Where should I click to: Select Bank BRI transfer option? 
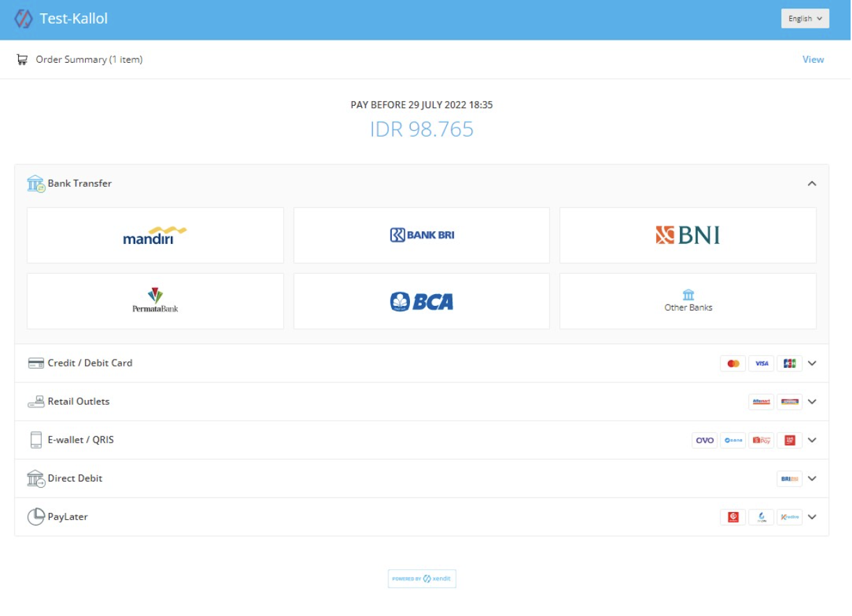[422, 236]
